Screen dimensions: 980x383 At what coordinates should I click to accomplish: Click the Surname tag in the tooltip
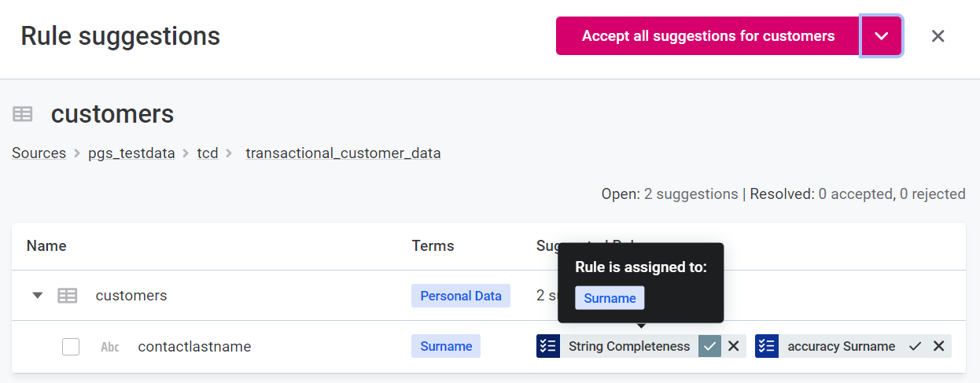point(610,298)
